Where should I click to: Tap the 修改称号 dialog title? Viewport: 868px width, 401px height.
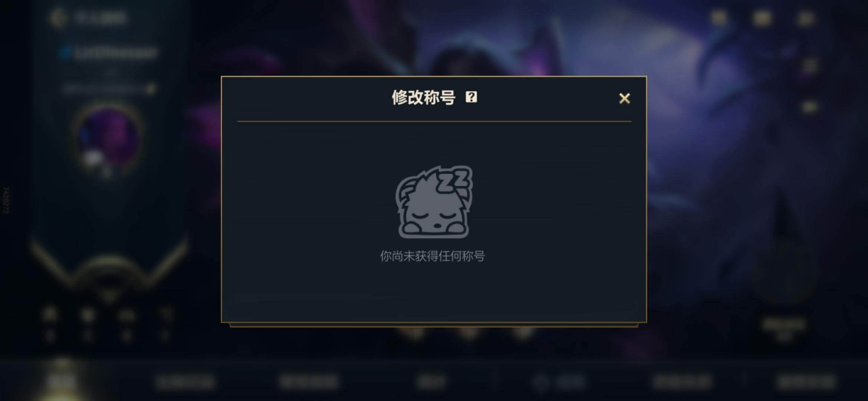[424, 97]
